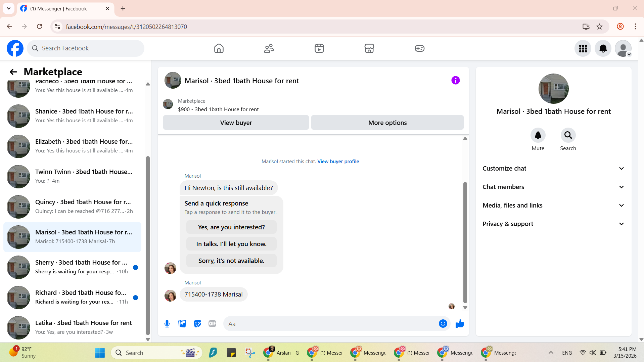644x362 pixels.
Task: Expand Customize chat section
Action: (553, 169)
